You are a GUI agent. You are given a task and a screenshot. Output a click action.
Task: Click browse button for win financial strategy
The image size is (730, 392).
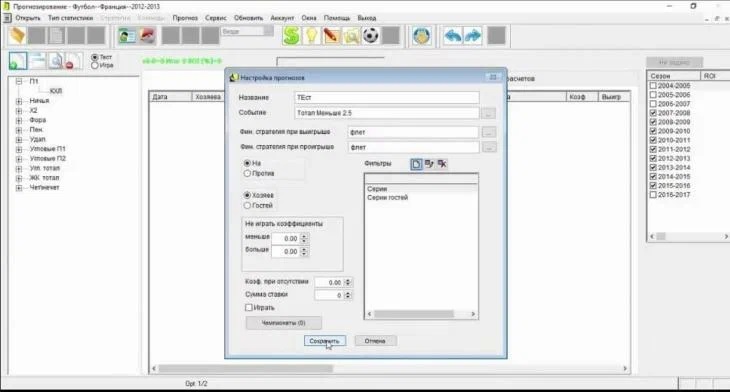click(x=488, y=132)
